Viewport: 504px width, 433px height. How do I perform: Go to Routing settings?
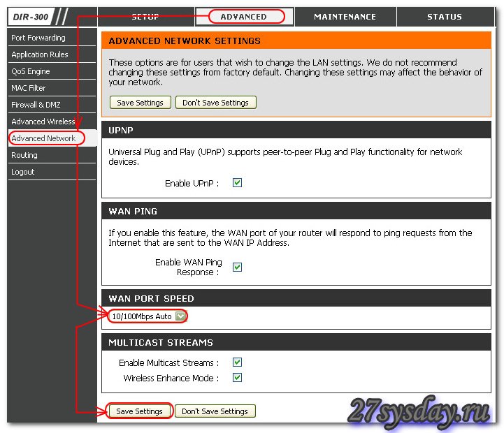(x=52, y=155)
